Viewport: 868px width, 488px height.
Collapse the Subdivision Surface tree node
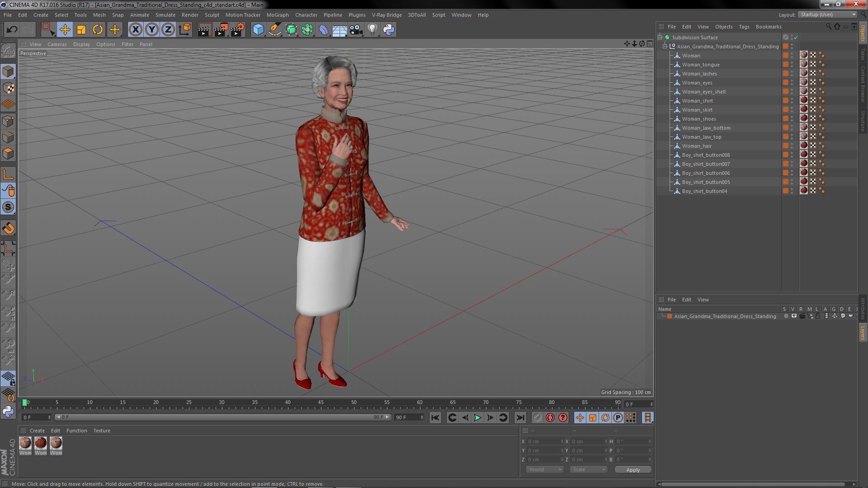(660, 38)
